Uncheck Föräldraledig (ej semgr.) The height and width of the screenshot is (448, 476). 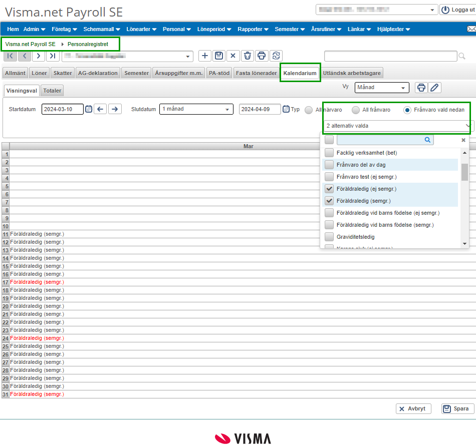click(x=329, y=189)
